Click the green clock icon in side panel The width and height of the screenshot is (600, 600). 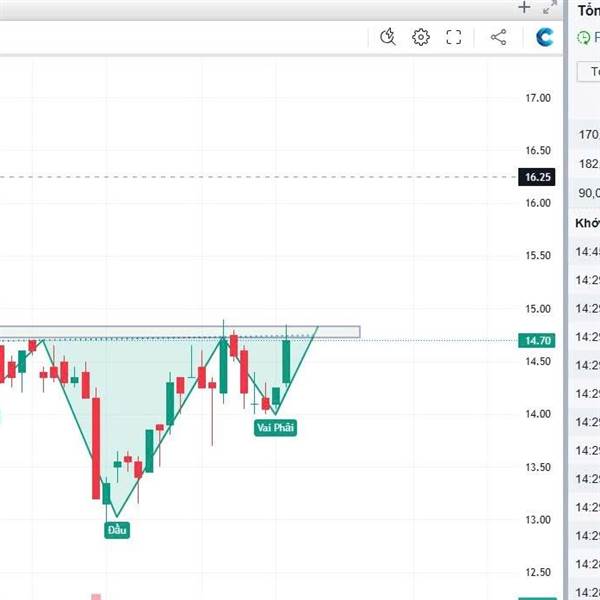click(584, 38)
